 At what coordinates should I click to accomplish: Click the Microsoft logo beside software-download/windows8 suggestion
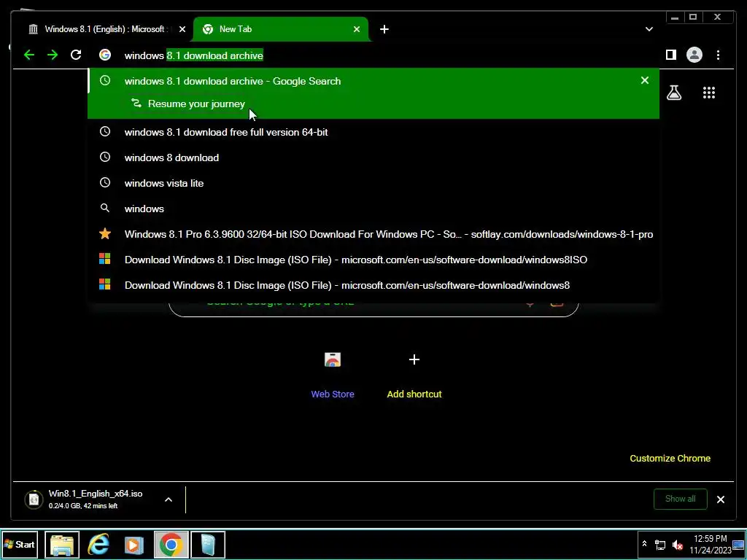point(105,285)
